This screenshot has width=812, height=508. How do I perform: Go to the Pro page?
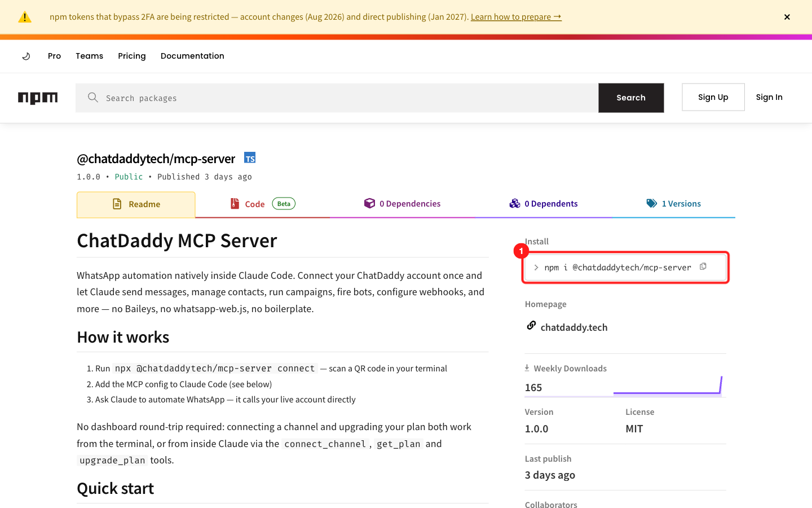(55, 56)
